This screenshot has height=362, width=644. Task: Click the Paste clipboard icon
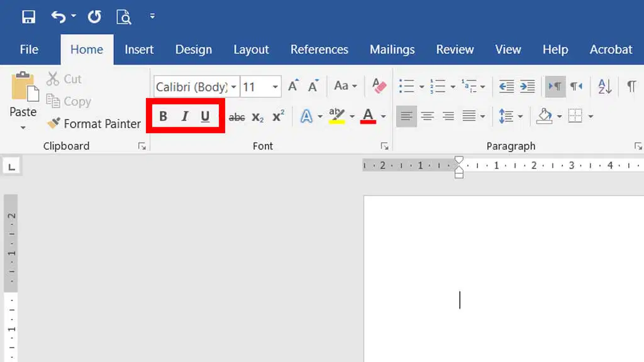(x=25, y=87)
